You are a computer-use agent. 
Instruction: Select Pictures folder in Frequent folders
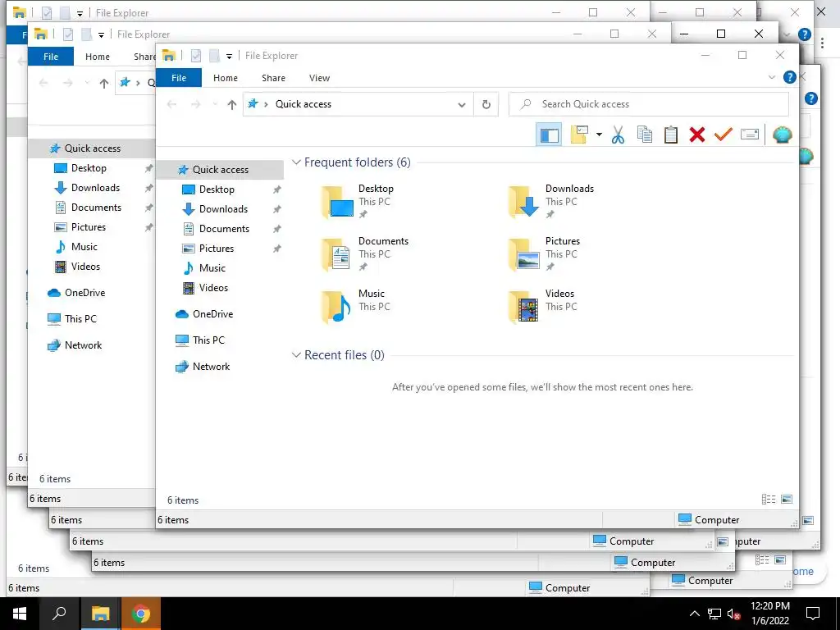546,254
